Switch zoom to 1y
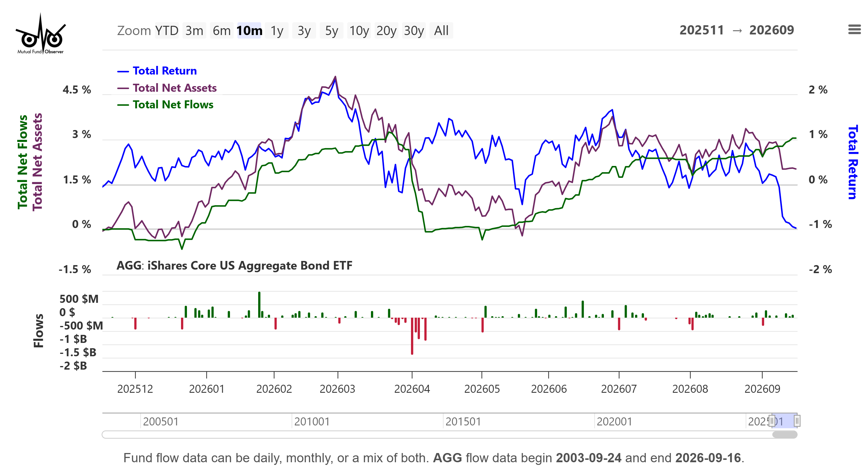This screenshot has height=475, width=868. point(277,31)
